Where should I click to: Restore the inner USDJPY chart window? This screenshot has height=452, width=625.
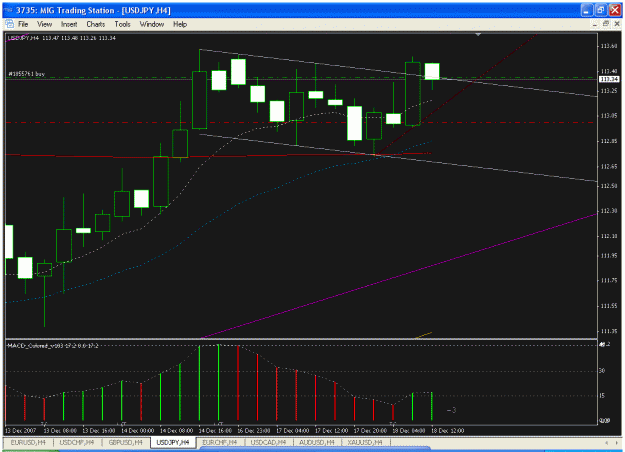(606, 24)
